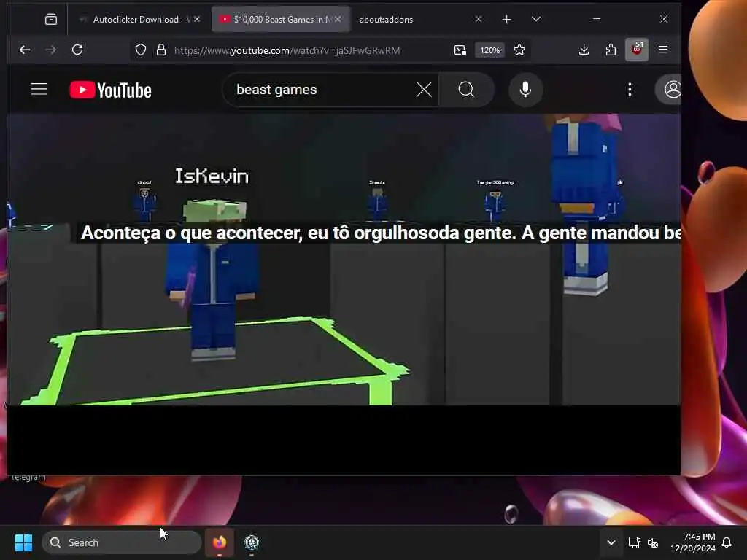747x560 pixels.
Task: Clear the YouTube search query
Action: coord(424,90)
